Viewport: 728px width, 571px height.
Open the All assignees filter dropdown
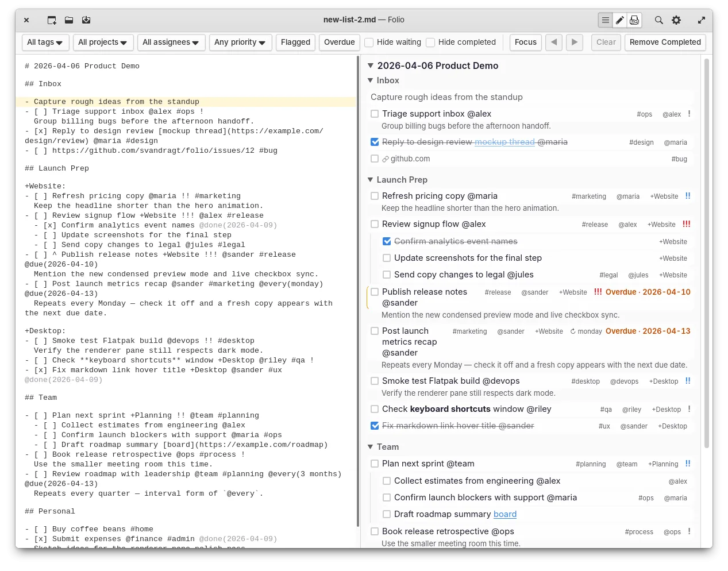[171, 42]
